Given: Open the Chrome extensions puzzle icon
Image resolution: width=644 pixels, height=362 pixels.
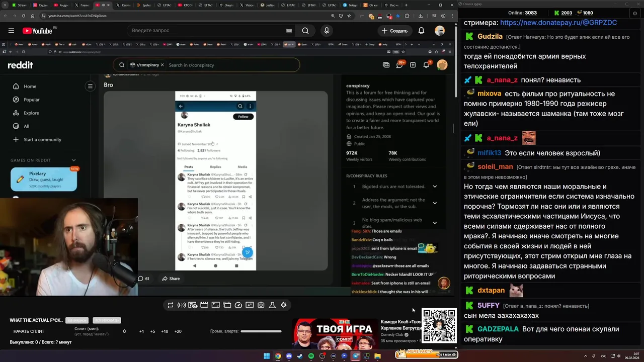Looking at the screenshot, I should 407,16.
